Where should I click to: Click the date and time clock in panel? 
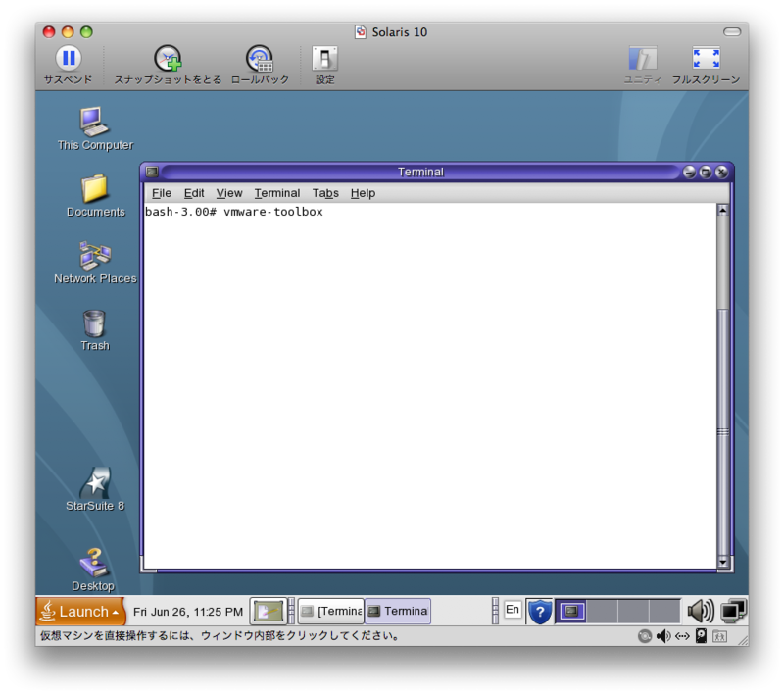pos(188,612)
